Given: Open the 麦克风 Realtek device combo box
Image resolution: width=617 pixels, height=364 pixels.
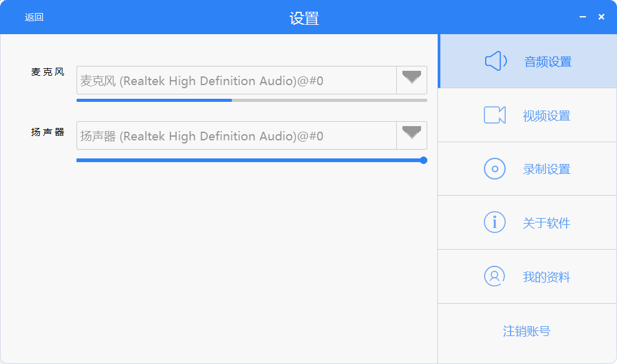Looking at the screenshot, I should tap(236, 81).
